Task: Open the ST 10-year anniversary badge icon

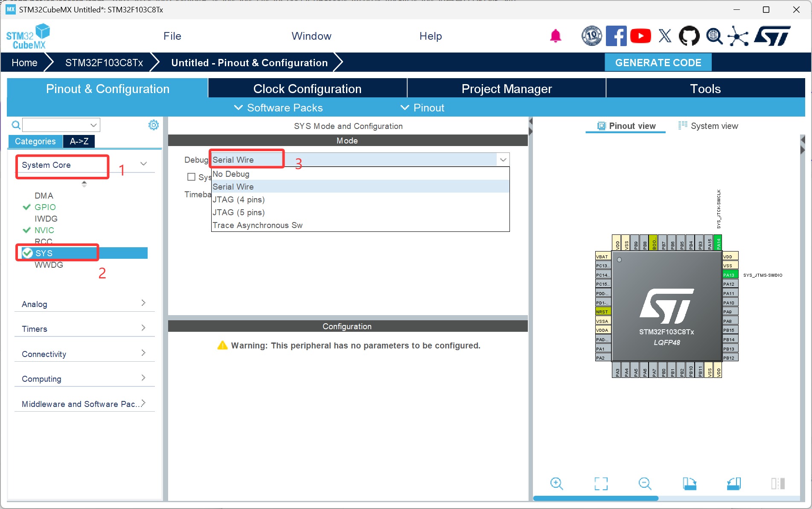Action: [x=592, y=36]
